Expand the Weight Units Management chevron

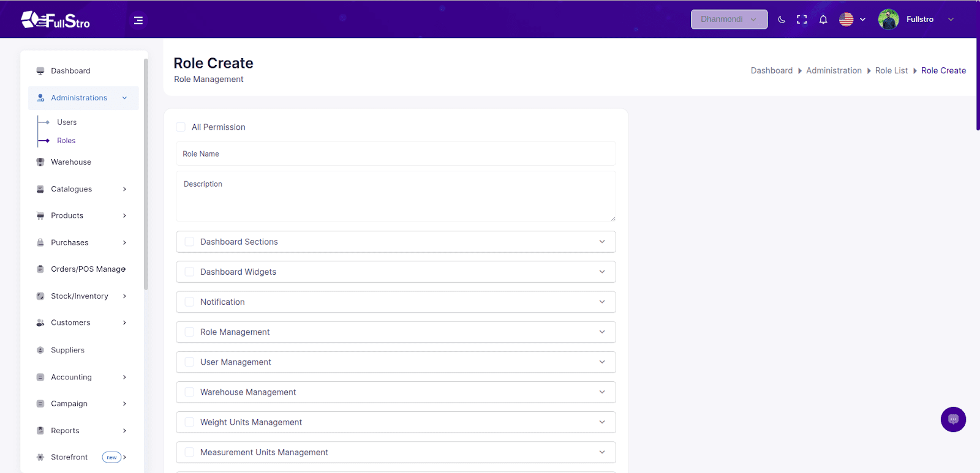point(602,422)
